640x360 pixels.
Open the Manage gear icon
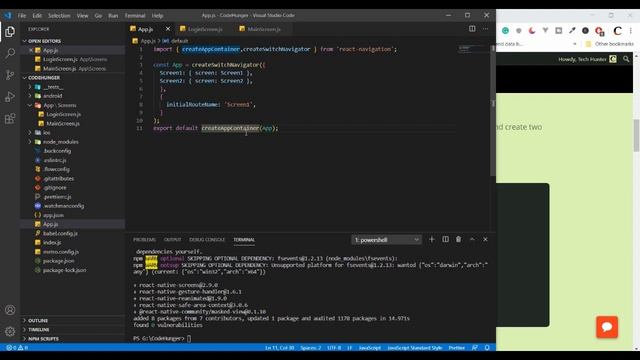(10, 331)
